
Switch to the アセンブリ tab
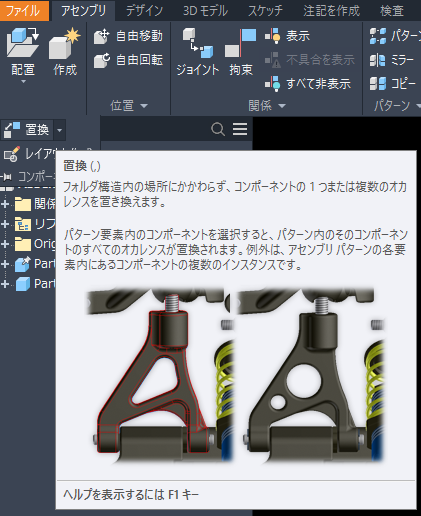(x=83, y=11)
